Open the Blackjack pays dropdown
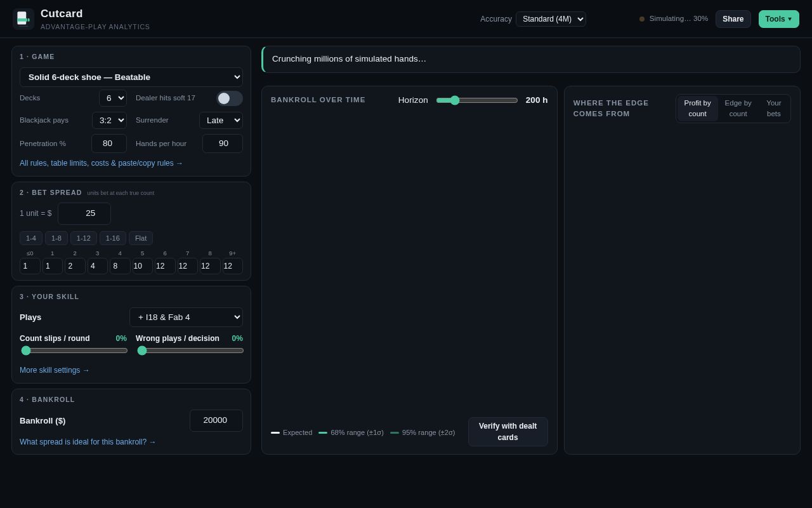Screen dimensions: 812x508 click(109, 120)
